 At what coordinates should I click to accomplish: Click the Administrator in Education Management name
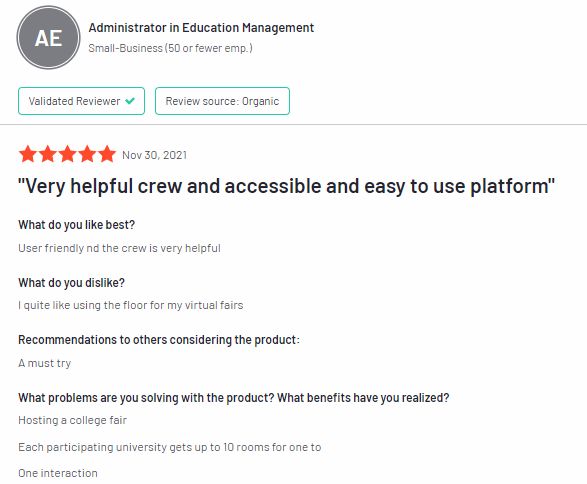(201, 28)
